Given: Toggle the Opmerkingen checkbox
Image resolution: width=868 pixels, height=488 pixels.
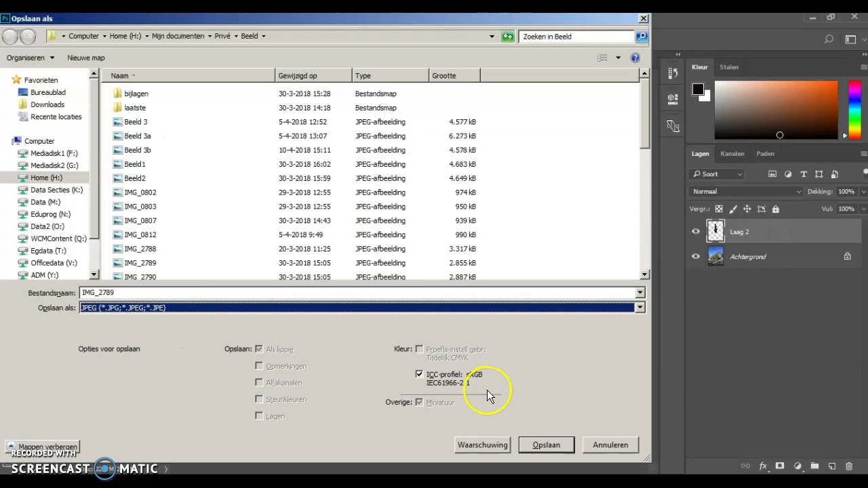Looking at the screenshot, I should tap(259, 366).
